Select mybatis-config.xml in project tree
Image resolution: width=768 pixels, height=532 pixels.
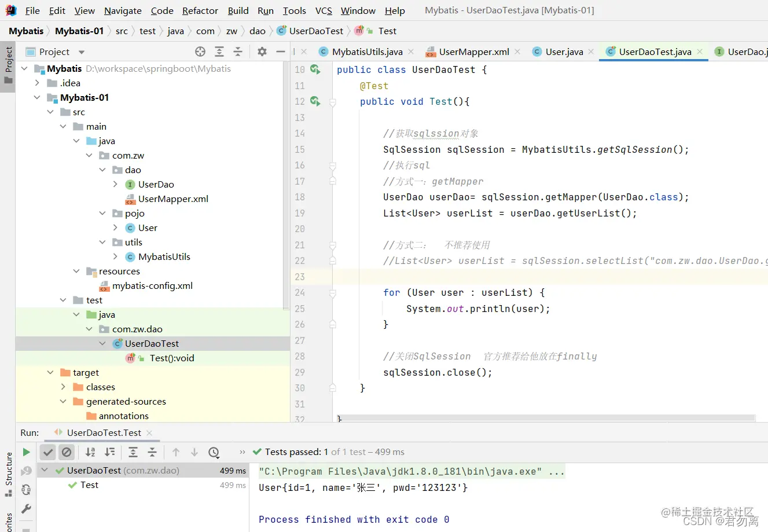point(153,285)
